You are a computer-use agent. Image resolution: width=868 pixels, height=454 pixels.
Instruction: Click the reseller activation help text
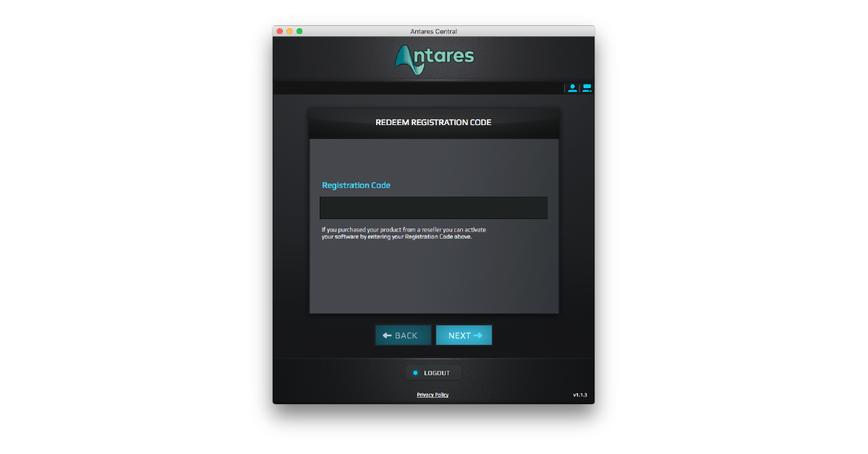click(x=404, y=233)
